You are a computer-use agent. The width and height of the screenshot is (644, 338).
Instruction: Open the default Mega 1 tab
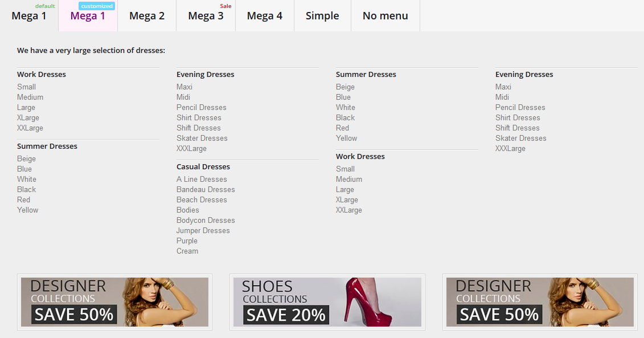(29, 15)
